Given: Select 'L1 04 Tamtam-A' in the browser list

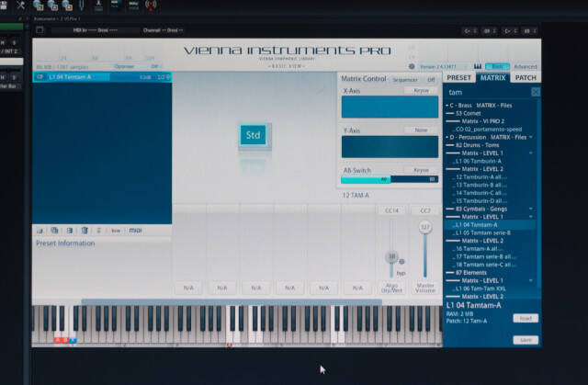Looking at the screenshot, I should click(x=490, y=225).
